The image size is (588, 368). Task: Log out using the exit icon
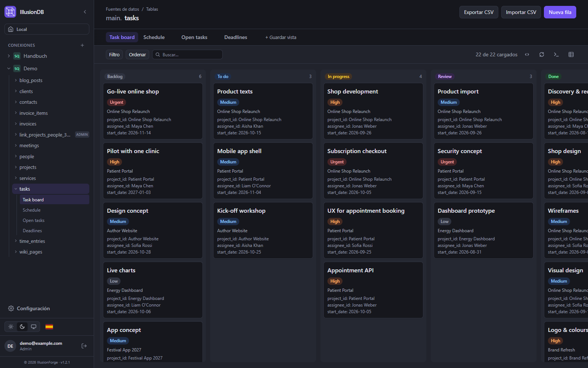tap(84, 346)
